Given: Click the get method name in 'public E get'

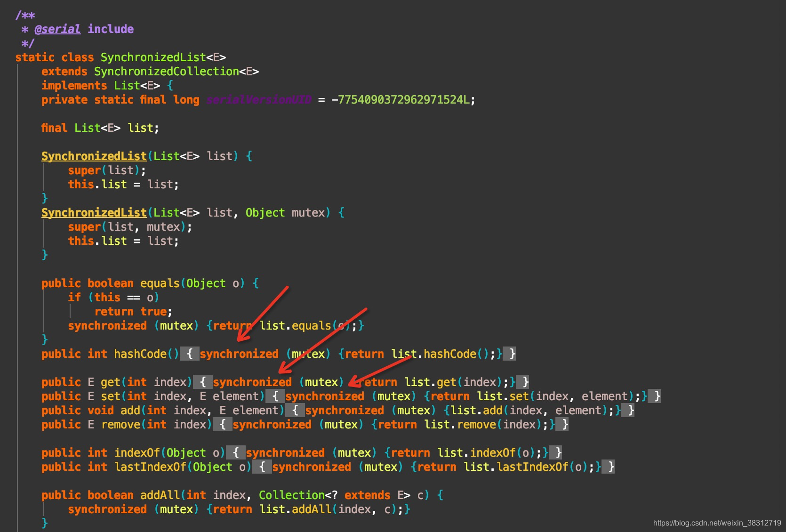Looking at the screenshot, I should (111, 382).
